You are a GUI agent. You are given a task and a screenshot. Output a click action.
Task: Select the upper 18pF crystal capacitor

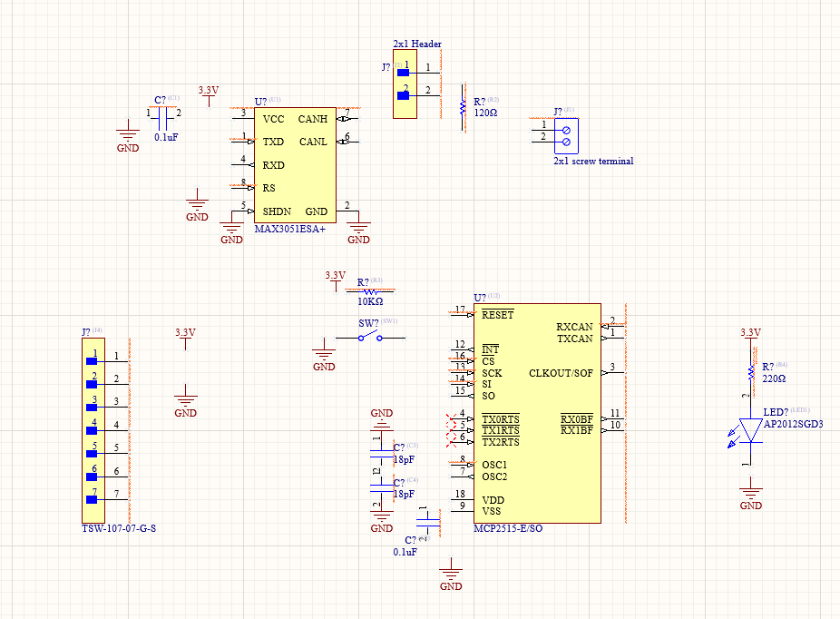point(381,454)
